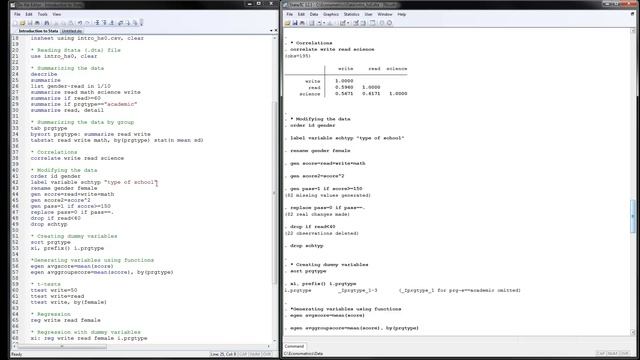This screenshot has height=360, width=640.
Task: Click 'Line: 25, Col: 8' in status bar
Action: [223, 354]
